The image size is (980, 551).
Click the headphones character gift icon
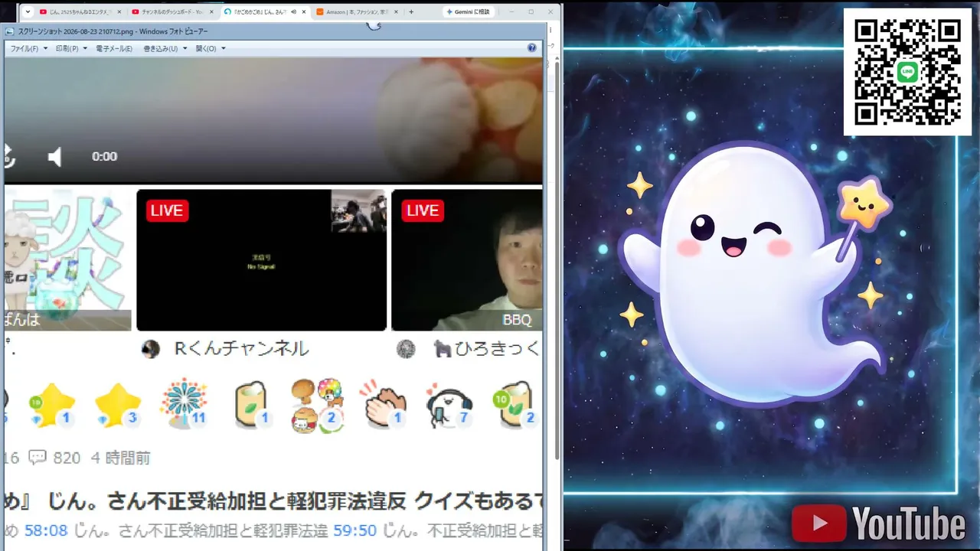pyautogui.click(x=449, y=404)
